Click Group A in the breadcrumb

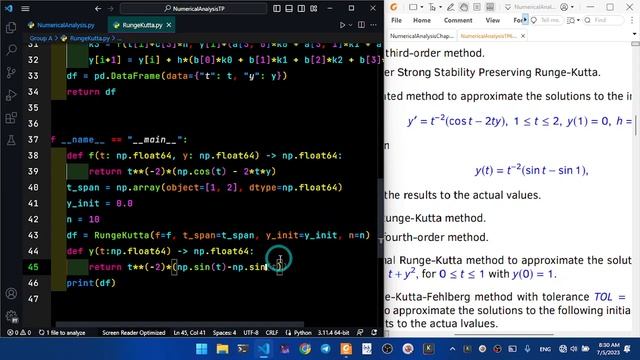[x=41, y=38]
